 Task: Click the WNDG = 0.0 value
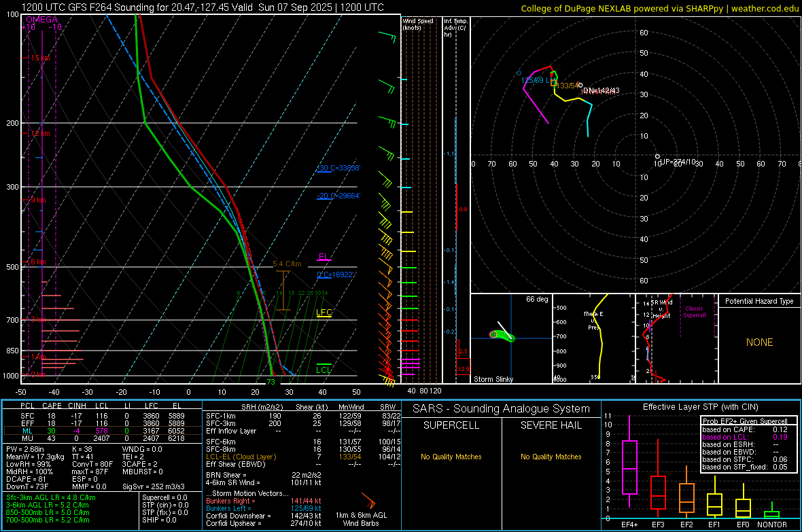pos(142,449)
